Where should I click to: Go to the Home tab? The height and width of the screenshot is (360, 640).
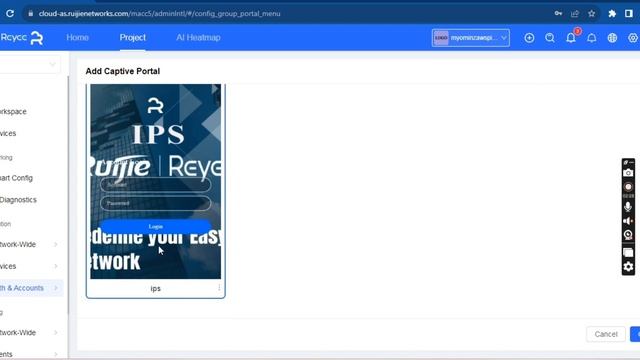(x=77, y=38)
